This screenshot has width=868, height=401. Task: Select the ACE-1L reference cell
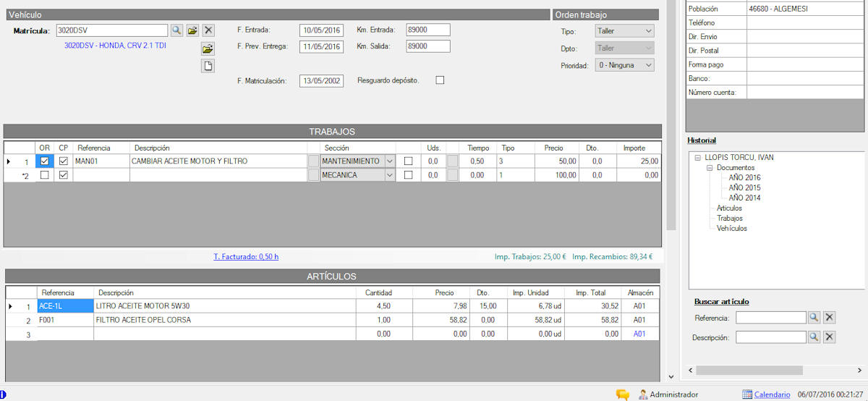coord(65,306)
